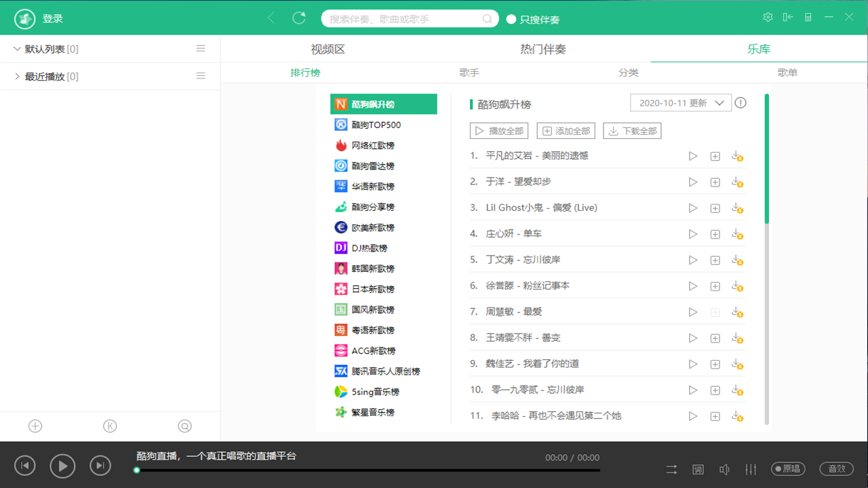The width and height of the screenshot is (868, 488).
Task: Open the equalizer sliders icon
Action: tap(751, 469)
